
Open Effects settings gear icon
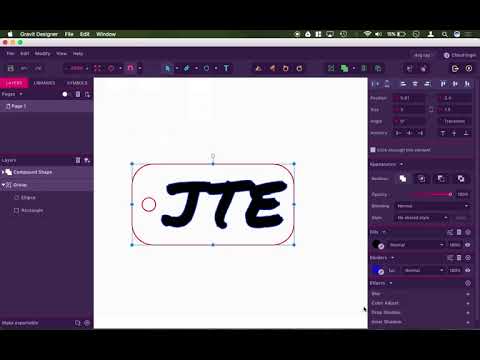tap(468, 283)
